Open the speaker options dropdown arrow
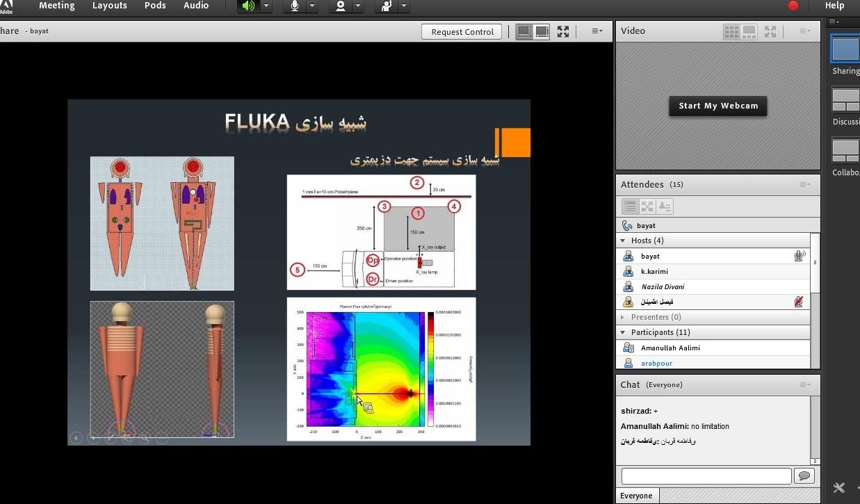This screenshot has height=504, width=860. point(266,6)
